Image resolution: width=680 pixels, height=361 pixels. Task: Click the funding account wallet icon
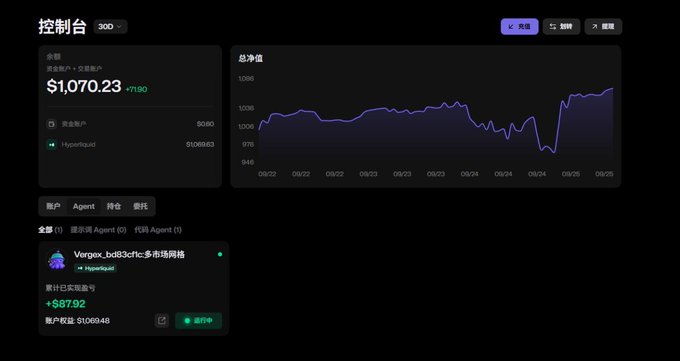pos(52,124)
